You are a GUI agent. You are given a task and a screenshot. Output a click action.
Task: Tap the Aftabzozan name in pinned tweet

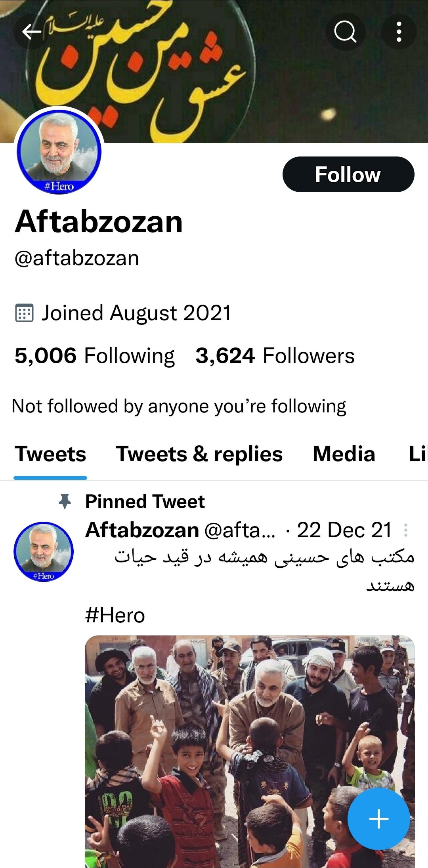[x=142, y=530]
